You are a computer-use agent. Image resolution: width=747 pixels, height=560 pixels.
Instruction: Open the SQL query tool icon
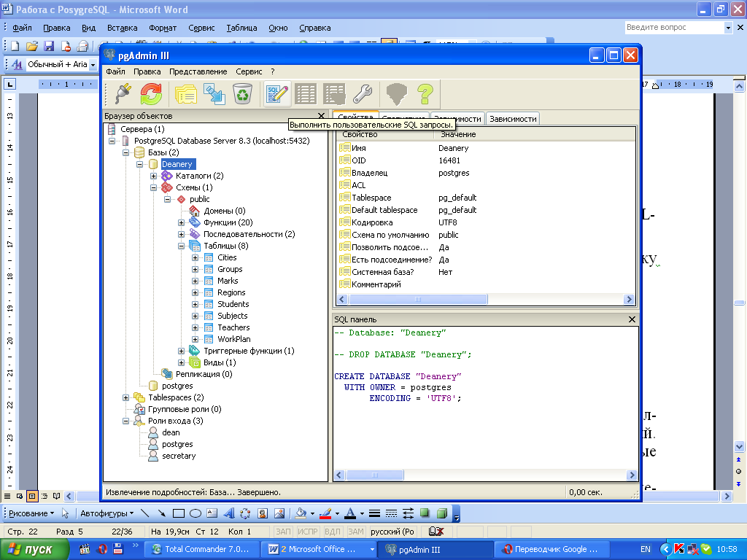(277, 93)
